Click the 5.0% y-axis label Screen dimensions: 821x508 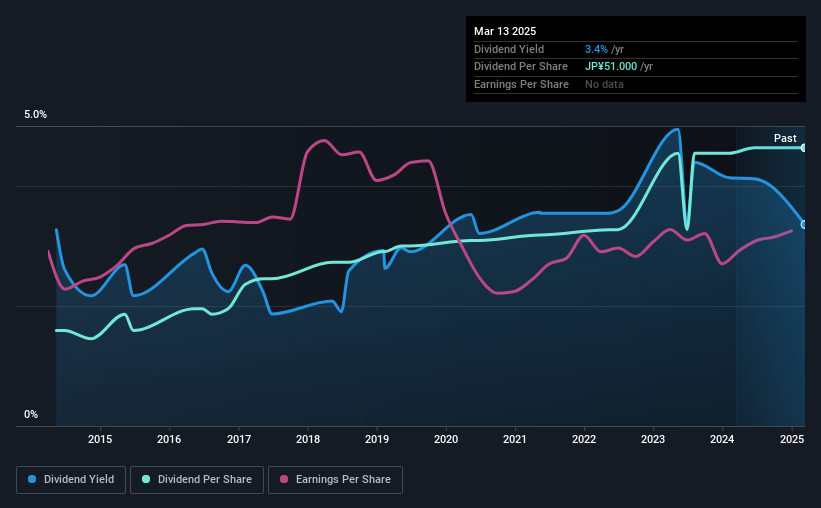click(35, 114)
